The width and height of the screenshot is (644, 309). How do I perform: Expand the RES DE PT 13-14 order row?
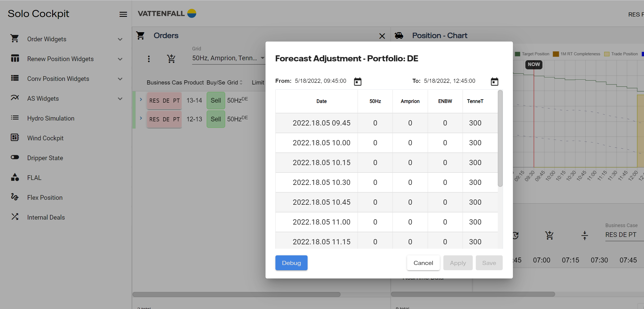tap(141, 99)
